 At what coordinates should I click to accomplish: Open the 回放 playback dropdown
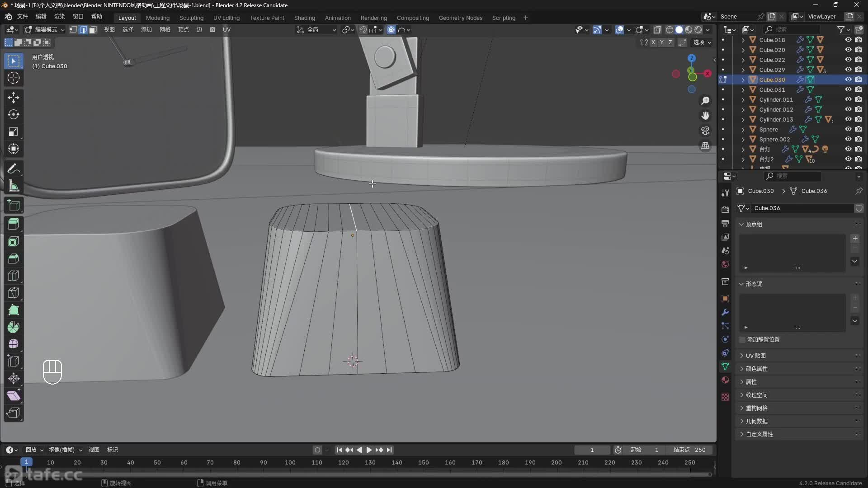pos(34,450)
